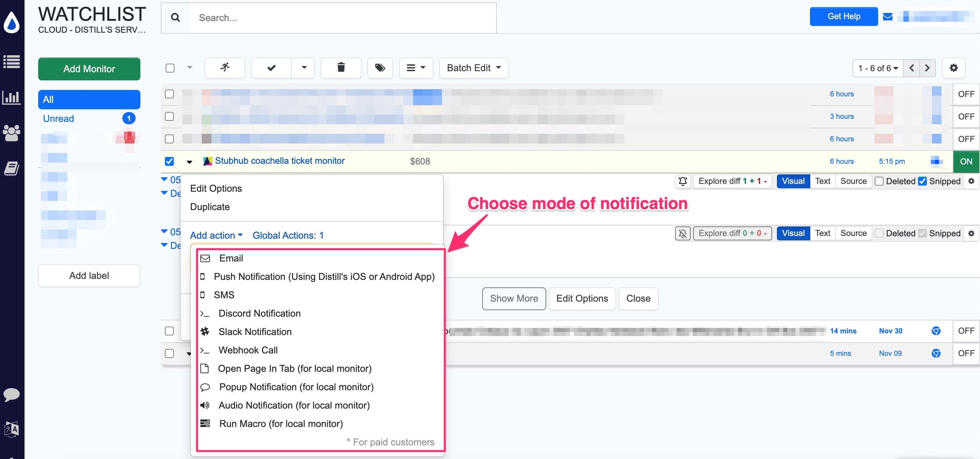980x459 pixels.
Task: Open the Batch Edit dropdown
Action: pos(474,68)
